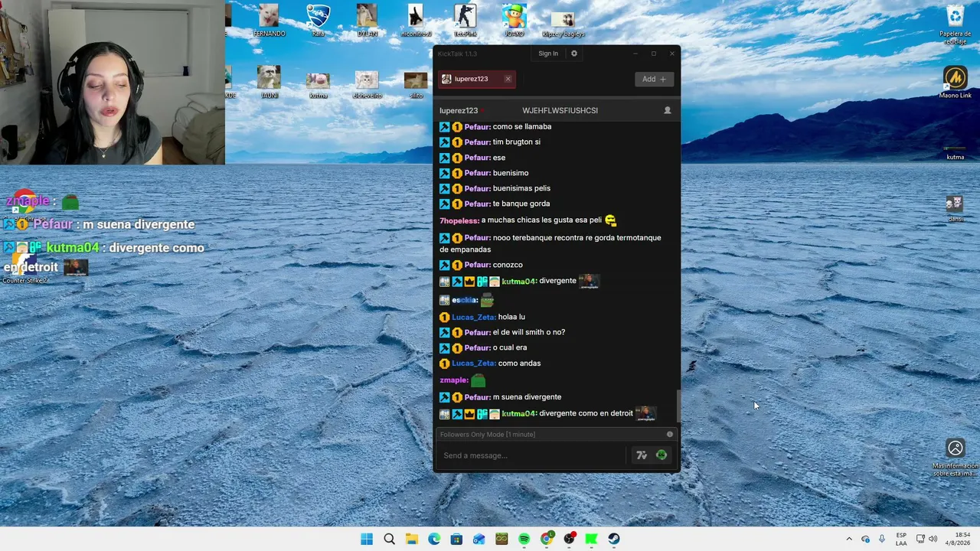
Task: Open Spotify from taskbar
Action: [x=524, y=539]
